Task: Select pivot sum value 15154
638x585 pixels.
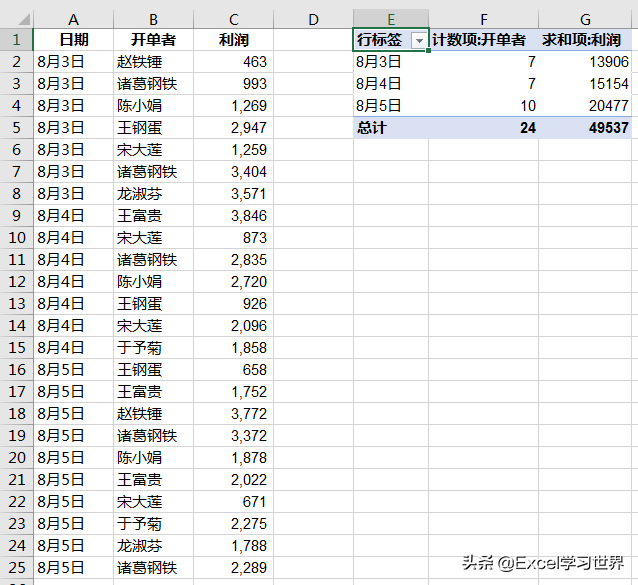Action: click(x=585, y=84)
